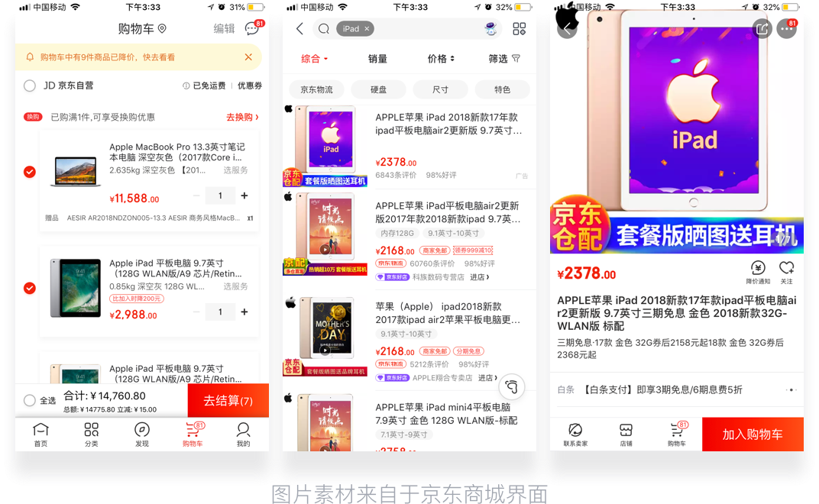The height and width of the screenshot is (504, 819).
Task: Decrease iPad 2,988 quantity with minus
Action: pos(196,312)
